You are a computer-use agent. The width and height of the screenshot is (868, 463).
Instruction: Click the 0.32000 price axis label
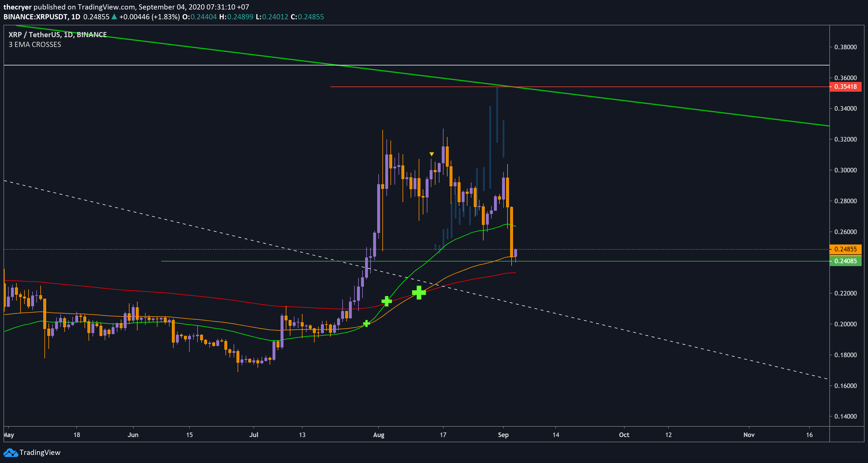click(846, 140)
